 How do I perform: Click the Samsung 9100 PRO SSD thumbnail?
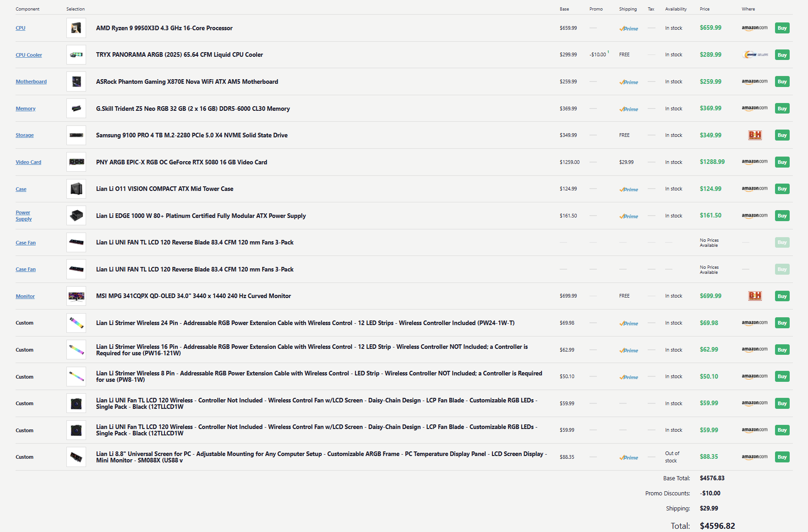tap(76, 135)
